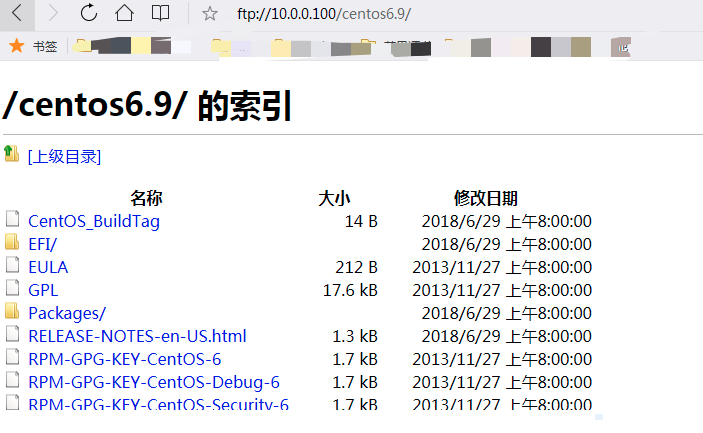Image resolution: width=703 pixels, height=433 pixels.
Task: Bookmark this page with the star icon
Action: [209, 14]
